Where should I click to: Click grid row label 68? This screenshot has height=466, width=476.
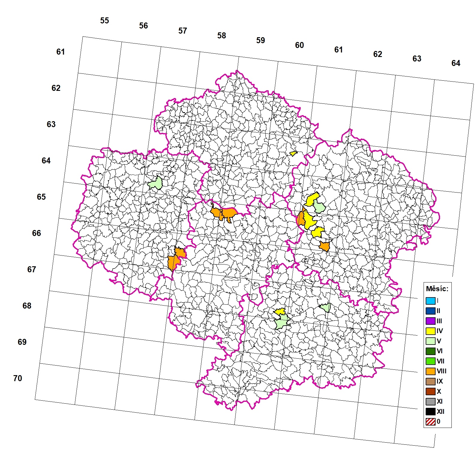pyautogui.click(x=27, y=306)
